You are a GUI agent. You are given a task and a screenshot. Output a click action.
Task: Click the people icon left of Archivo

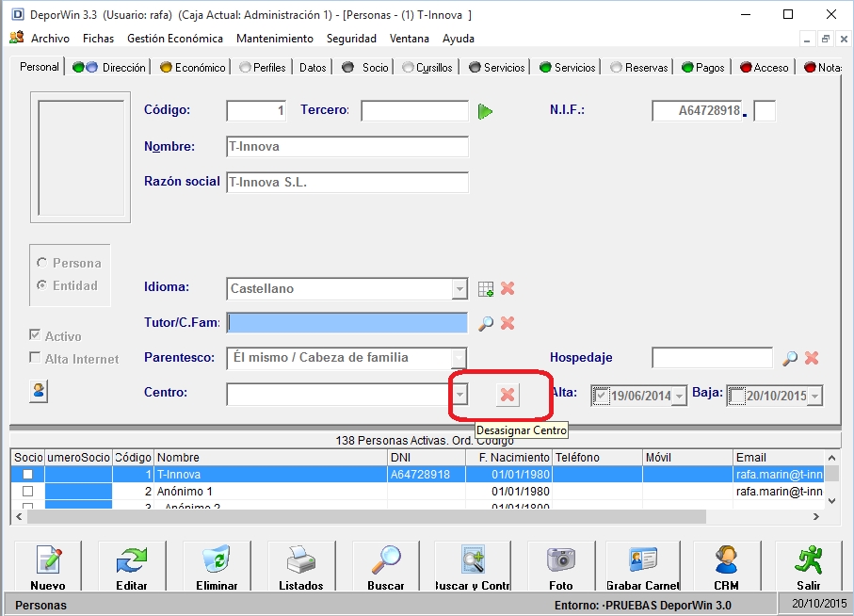tap(17, 38)
